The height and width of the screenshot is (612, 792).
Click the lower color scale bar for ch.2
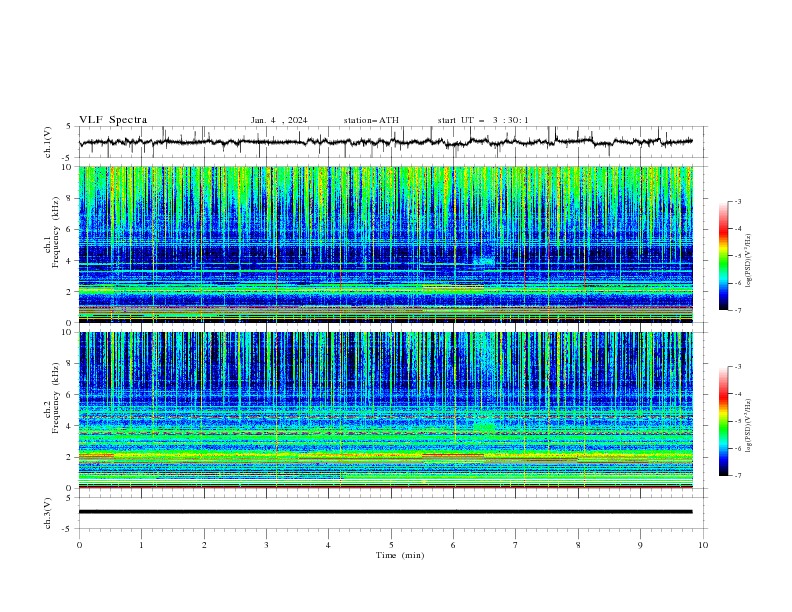(x=723, y=421)
